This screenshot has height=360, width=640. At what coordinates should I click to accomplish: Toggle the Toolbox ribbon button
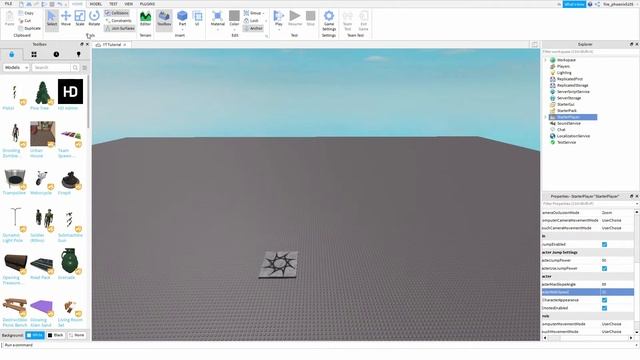pos(164,19)
